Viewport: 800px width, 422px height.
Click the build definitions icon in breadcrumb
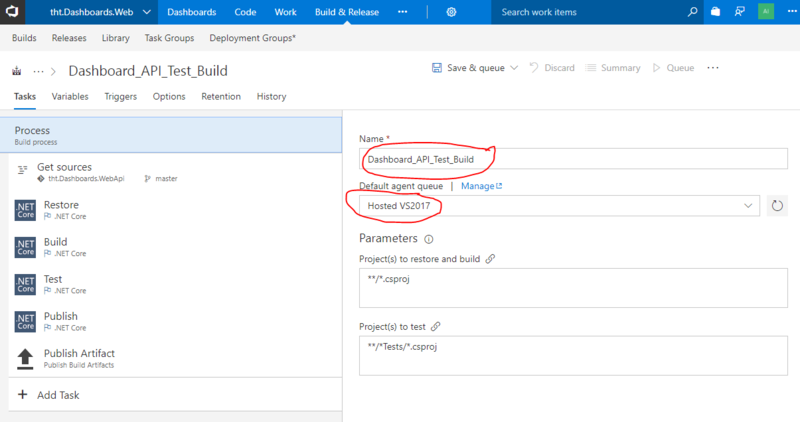pos(17,71)
